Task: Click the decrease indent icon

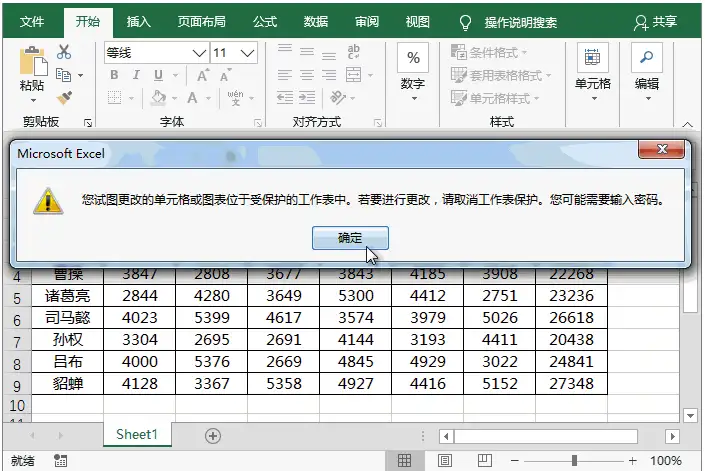Action: coord(285,98)
